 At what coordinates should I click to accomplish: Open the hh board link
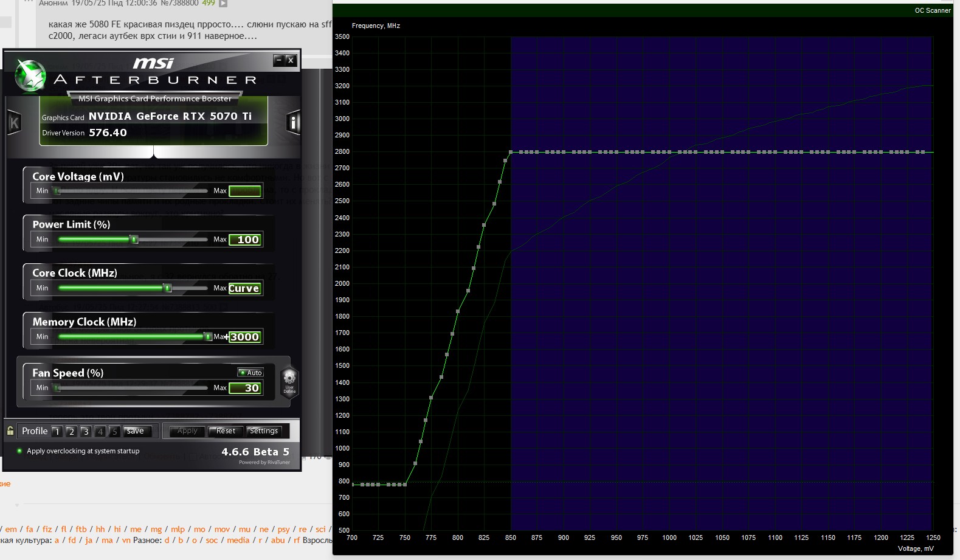pos(100,530)
